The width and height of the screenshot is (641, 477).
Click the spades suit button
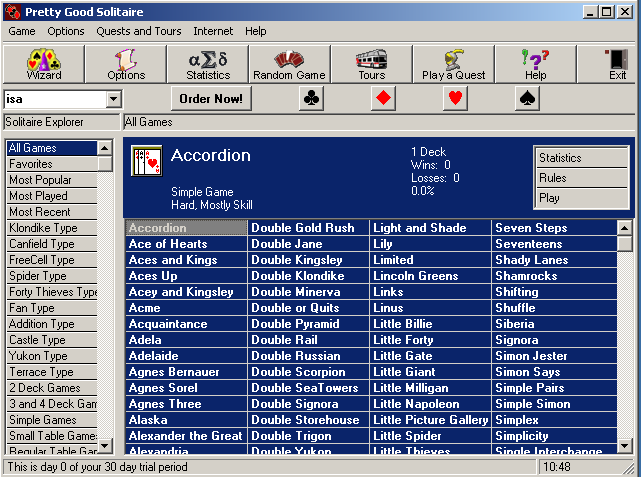coord(527,99)
